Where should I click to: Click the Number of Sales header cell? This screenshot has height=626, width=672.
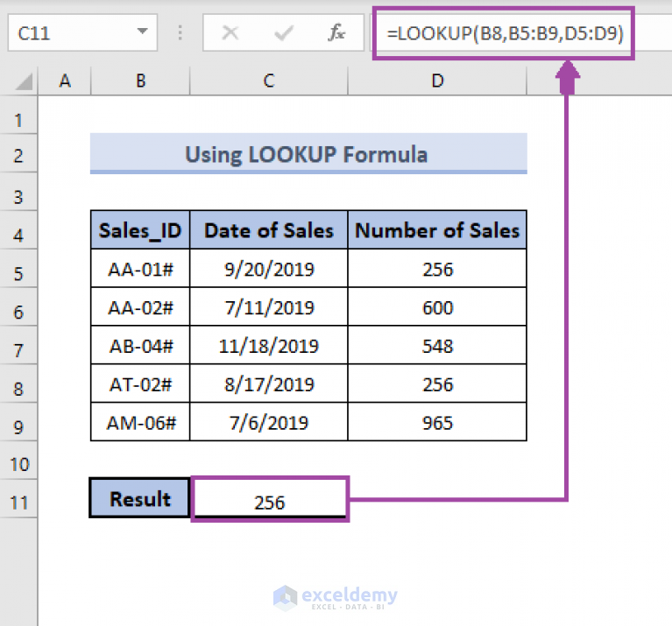(x=437, y=231)
